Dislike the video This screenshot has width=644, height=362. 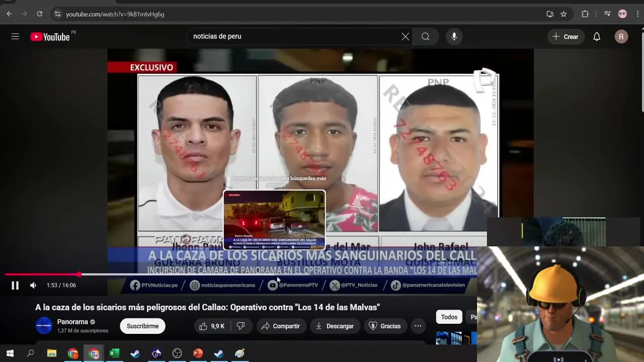pyautogui.click(x=241, y=326)
